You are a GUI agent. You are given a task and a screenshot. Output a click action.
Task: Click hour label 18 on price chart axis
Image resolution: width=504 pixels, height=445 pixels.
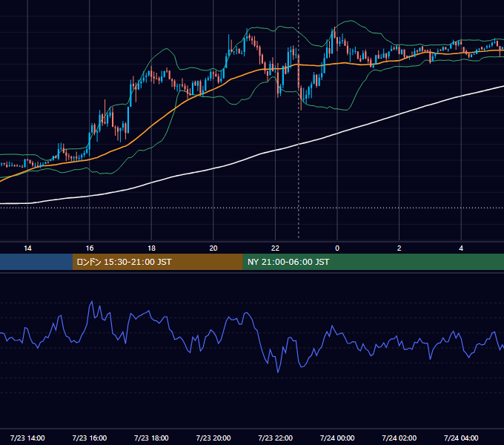click(x=151, y=248)
